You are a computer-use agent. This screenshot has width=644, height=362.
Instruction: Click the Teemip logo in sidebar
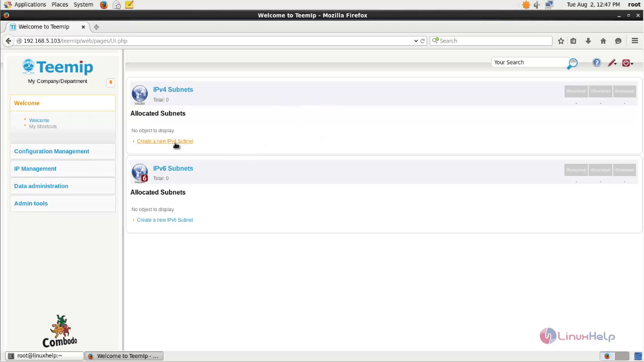click(x=57, y=67)
